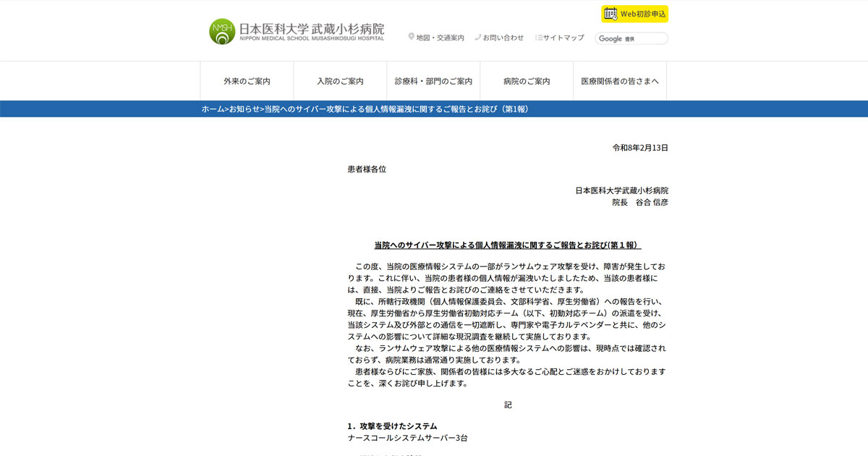Open 診療科・部門のご案内 navigation item
This screenshot has height=456, width=868.
pyautogui.click(x=433, y=81)
